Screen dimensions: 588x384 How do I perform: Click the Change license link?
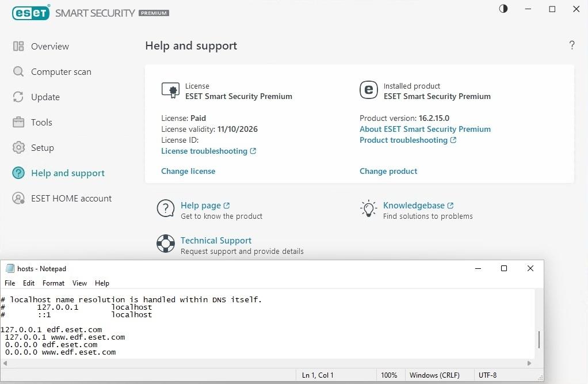[188, 171]
